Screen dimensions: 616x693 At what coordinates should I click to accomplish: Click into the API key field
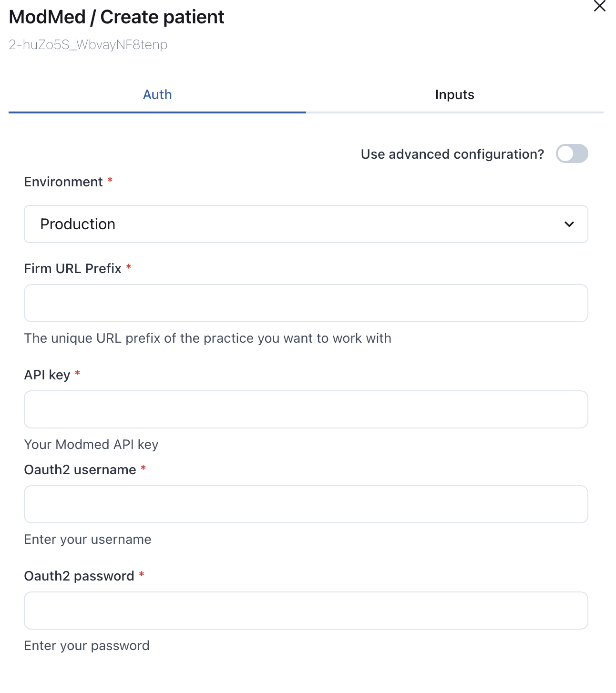pyautogui.click(x=306, y=409)
